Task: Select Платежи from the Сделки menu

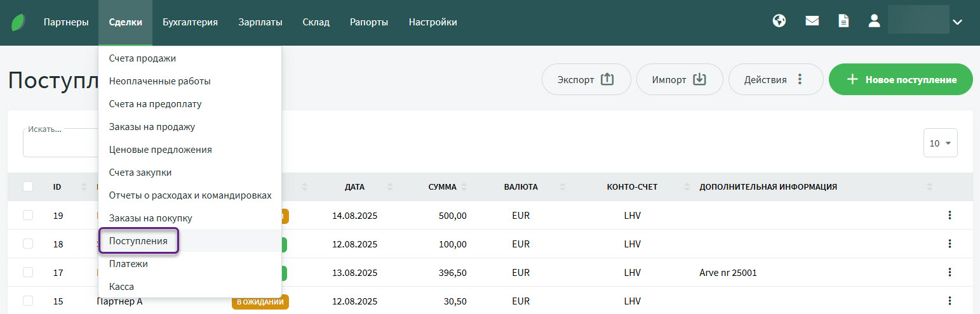Action: [x=128, y=264]
